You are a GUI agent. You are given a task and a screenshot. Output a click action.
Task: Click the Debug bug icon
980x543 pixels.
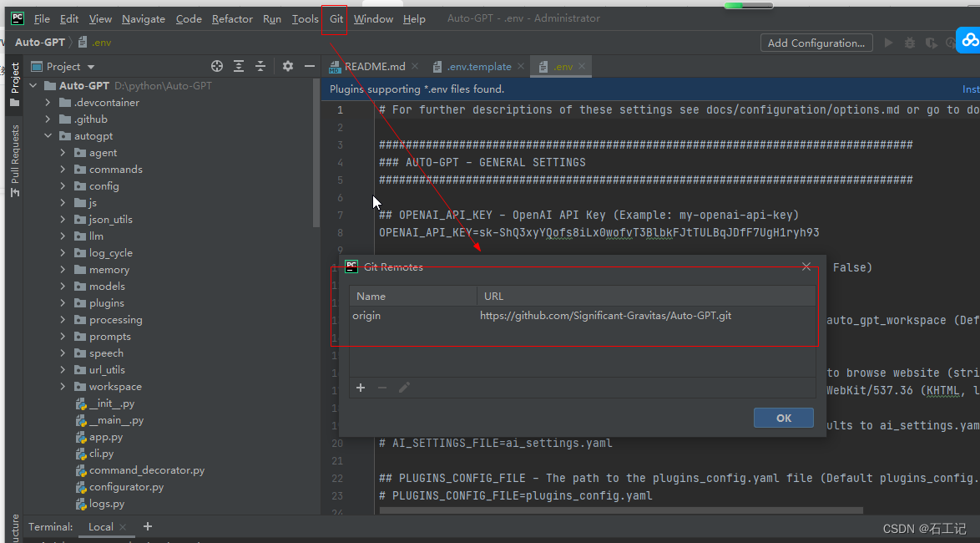click(x=910, y=43)
